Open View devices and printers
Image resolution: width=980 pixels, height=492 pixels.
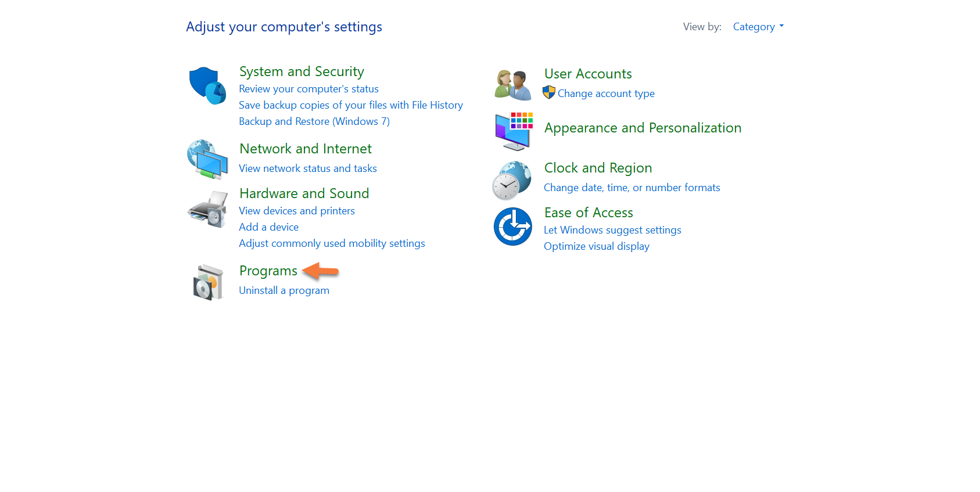[297, 211]
